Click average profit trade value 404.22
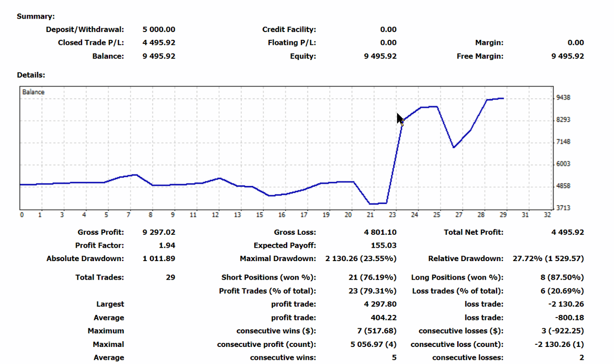614x364 pixels. coord(383,318)
